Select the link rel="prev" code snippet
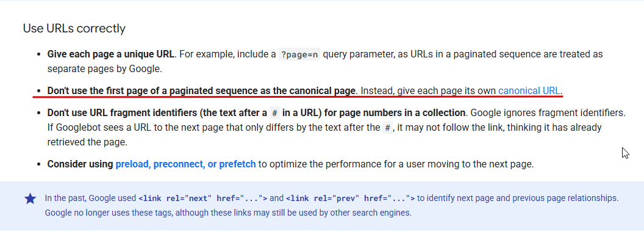The height and width of the screenshot is (234, 644). [350, 198]
